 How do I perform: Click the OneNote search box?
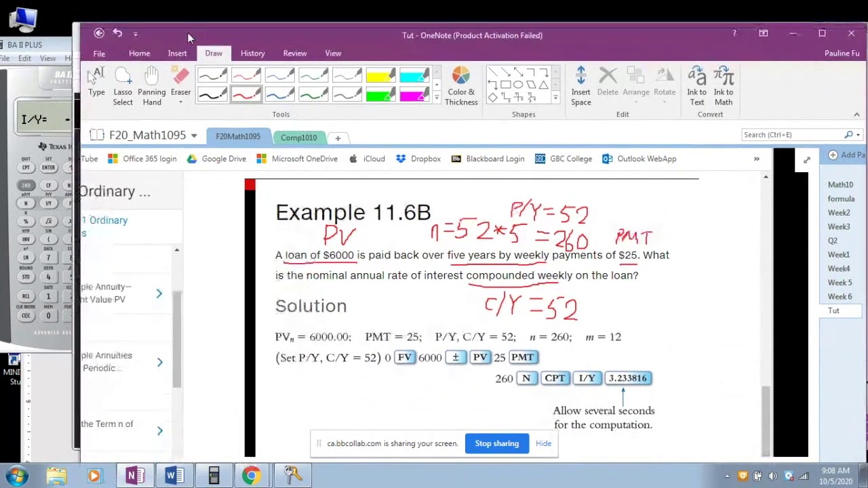point(793,135)
